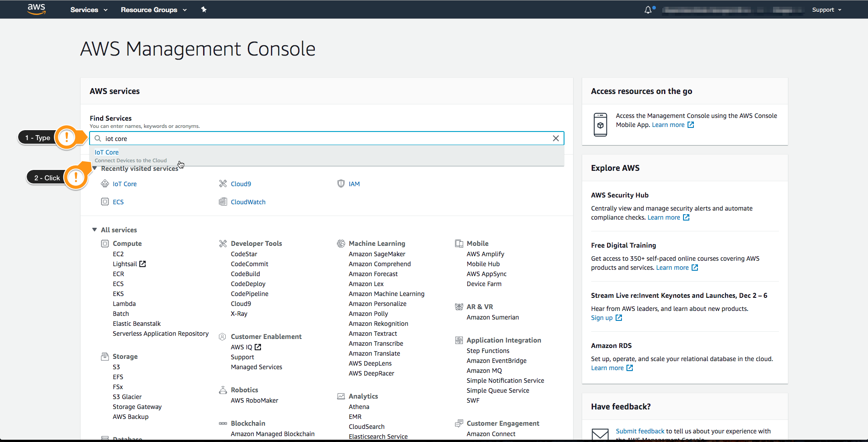868x442 pixels.
Task: Click the ECS icon in recently visited
Action: pyautogui.click(x=105, y=202)
